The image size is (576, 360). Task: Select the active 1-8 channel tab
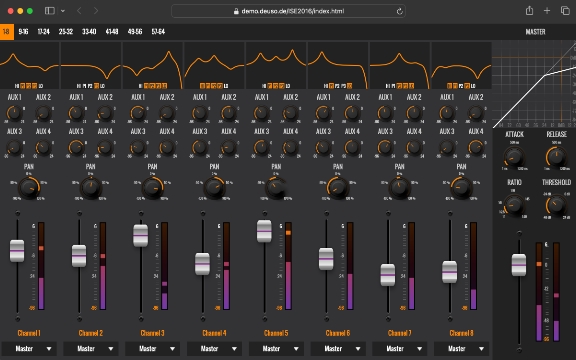[7, 32]
